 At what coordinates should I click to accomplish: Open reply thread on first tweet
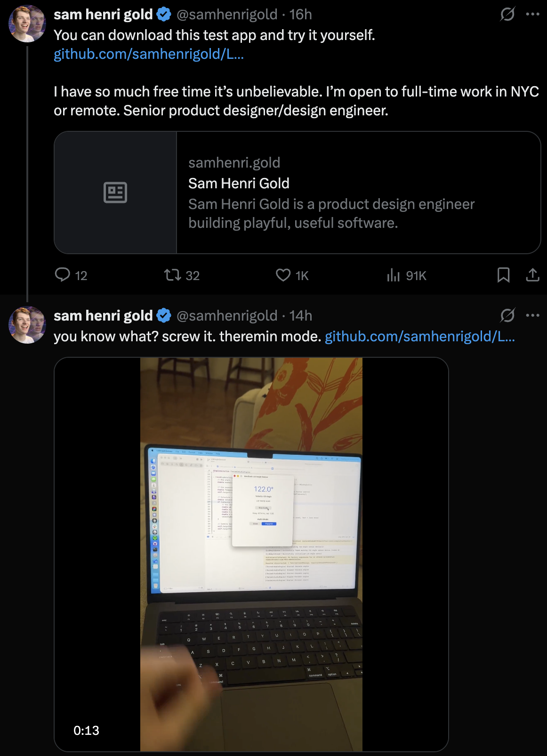tap(71, 275)
